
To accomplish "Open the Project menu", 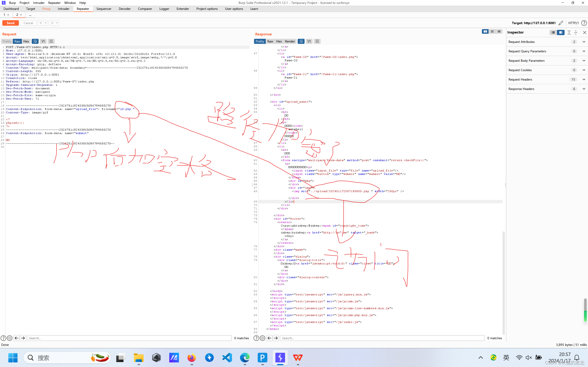I will 24,3.
